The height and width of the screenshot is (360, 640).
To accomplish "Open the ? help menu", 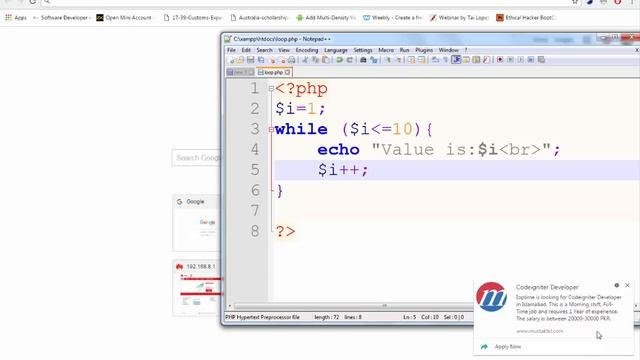I will coord(466,50).
